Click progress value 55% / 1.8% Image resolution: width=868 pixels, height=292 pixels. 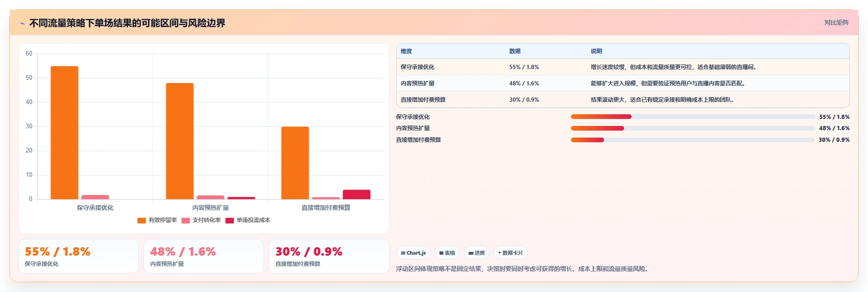tap(834, 117)
